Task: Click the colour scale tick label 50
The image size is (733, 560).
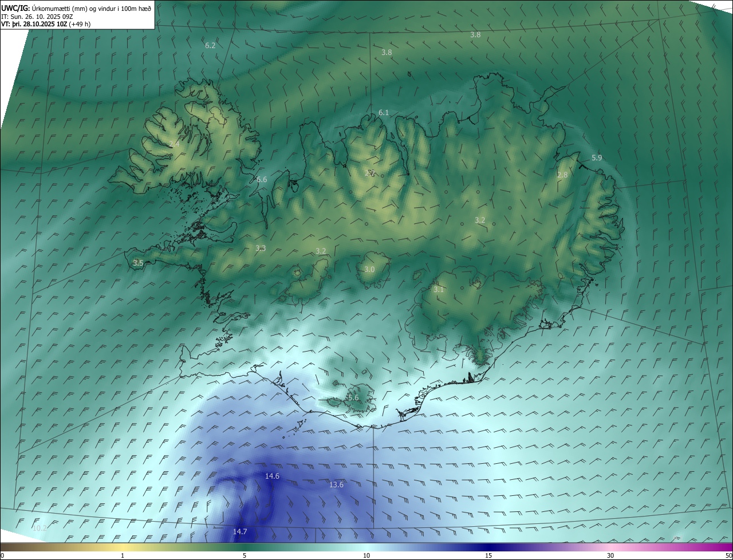Action: pyautogui.click(x=728, y=555)
